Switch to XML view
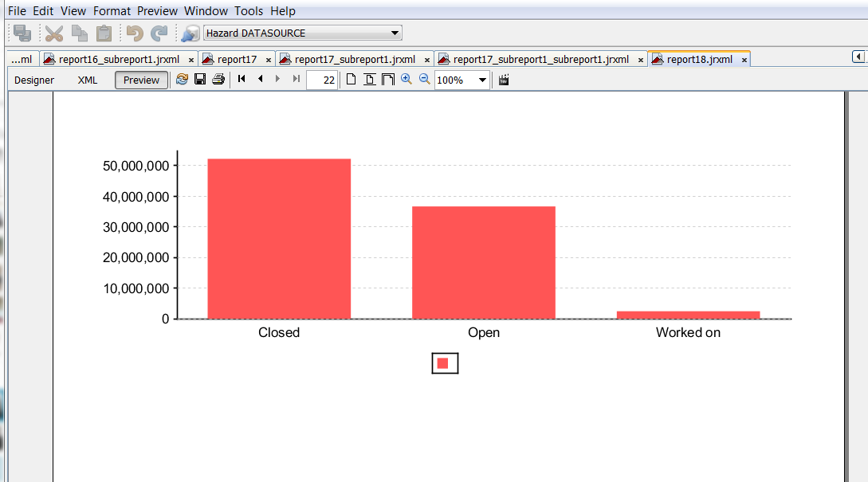Viewport: 868px width, 482px height. click(87, 80)
